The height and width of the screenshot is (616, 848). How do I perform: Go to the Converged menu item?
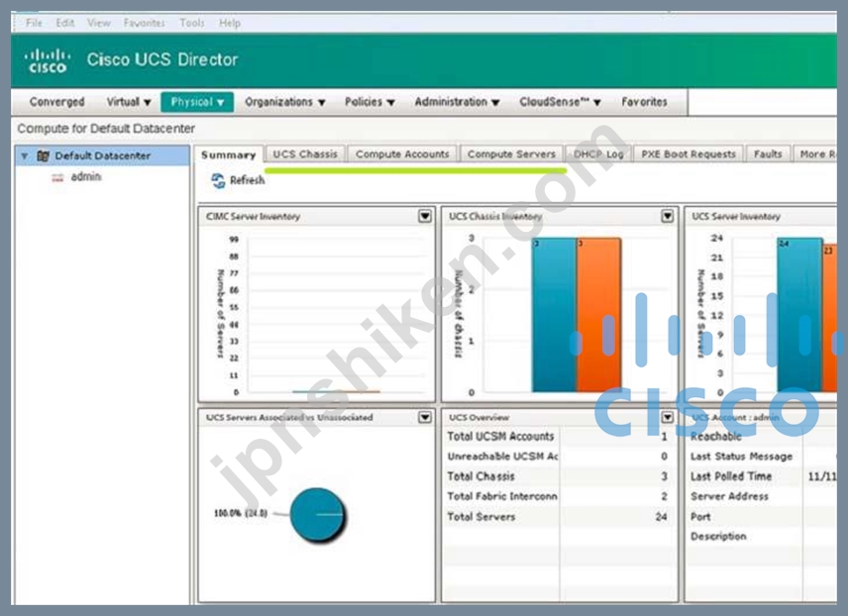[56, 102]
